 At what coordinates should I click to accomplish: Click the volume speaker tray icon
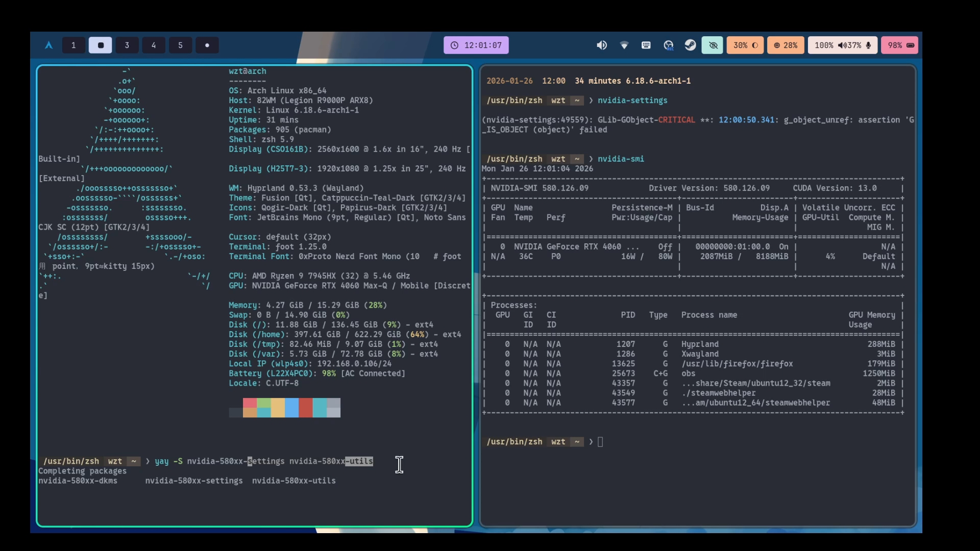[602, 45]
